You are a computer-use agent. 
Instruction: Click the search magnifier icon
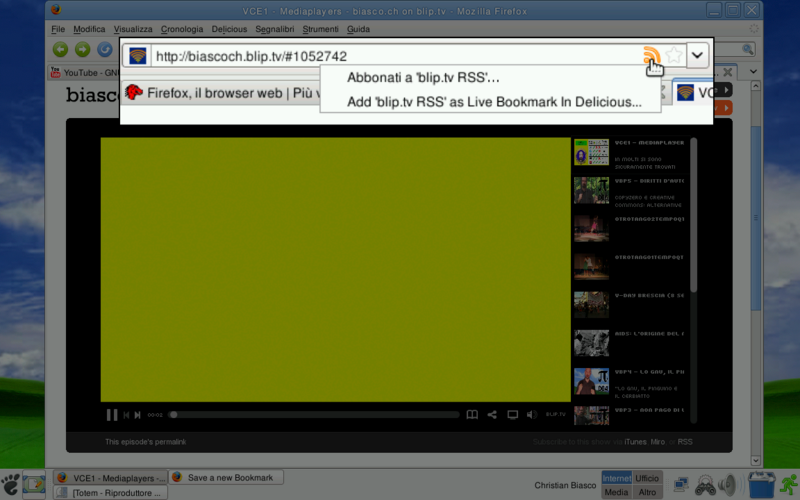pyautogui.click(x=747, y=49)
